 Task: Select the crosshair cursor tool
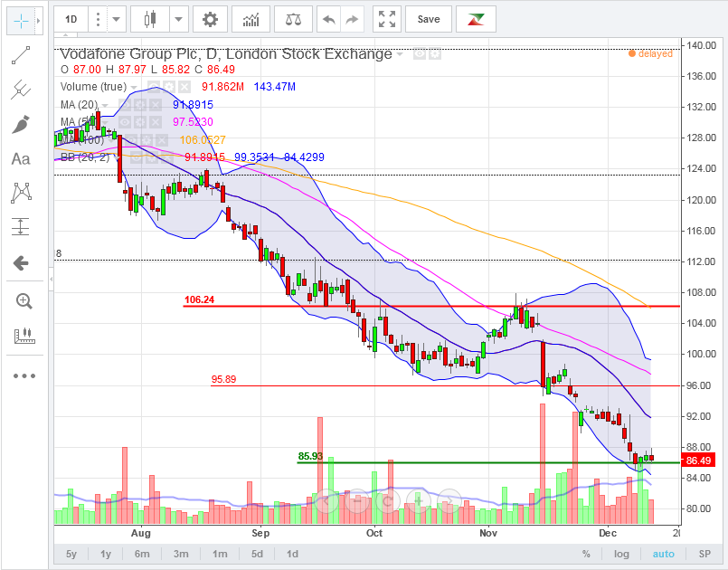(21, 21)
